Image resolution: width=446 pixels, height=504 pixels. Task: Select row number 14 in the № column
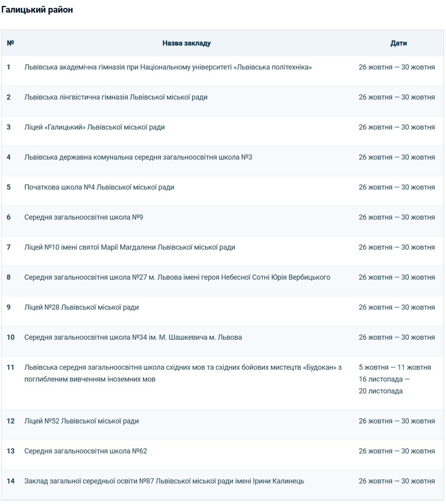click(x=11, y=481)
